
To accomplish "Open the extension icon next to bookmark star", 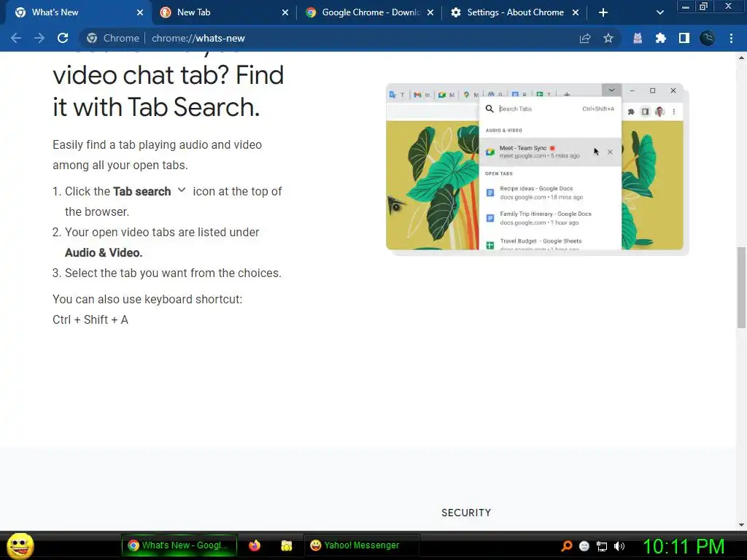I will [638, 38].
